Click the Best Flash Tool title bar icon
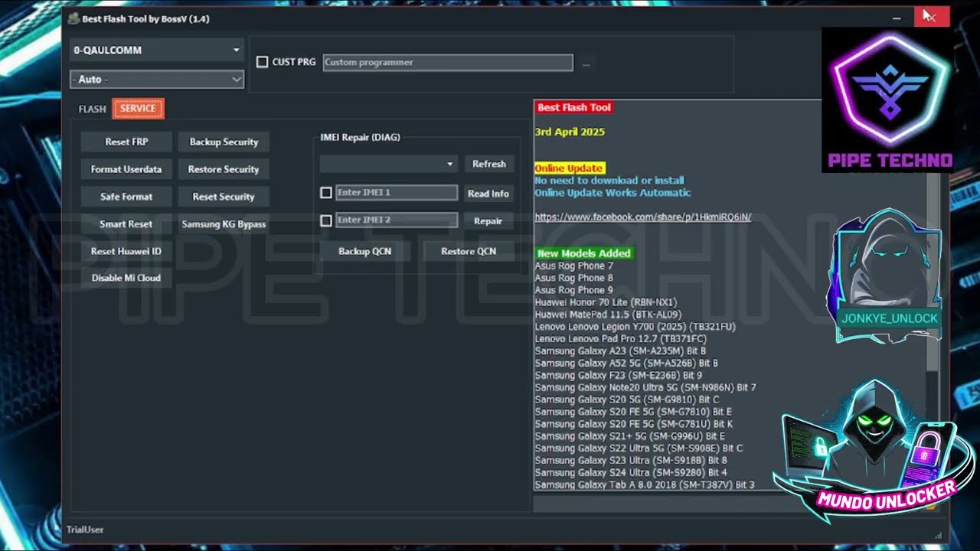Image resolution: width=980 pixels, height=551 pixels. [x=74, y=18]
